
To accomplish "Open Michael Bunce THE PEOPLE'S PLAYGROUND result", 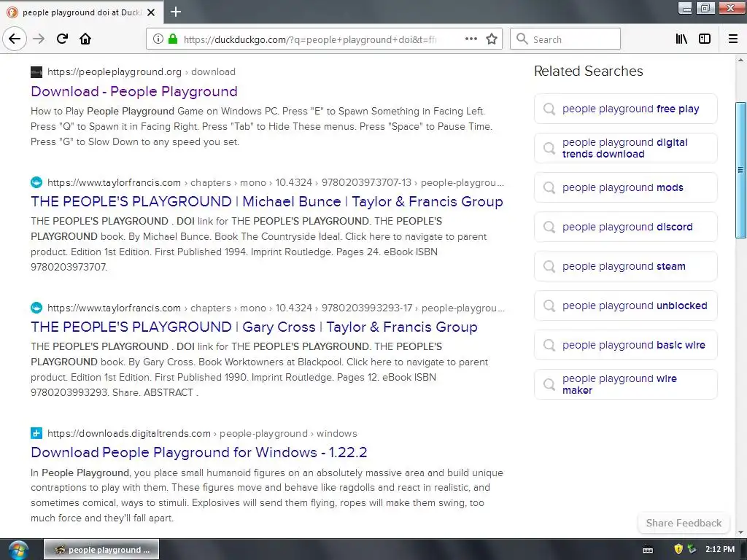I will (267, 201).
